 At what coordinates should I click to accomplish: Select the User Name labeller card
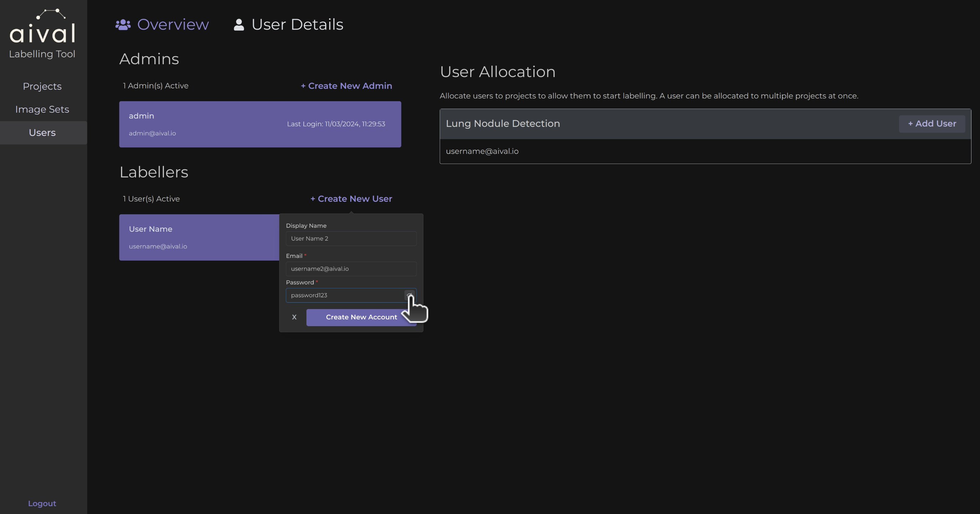199,238
